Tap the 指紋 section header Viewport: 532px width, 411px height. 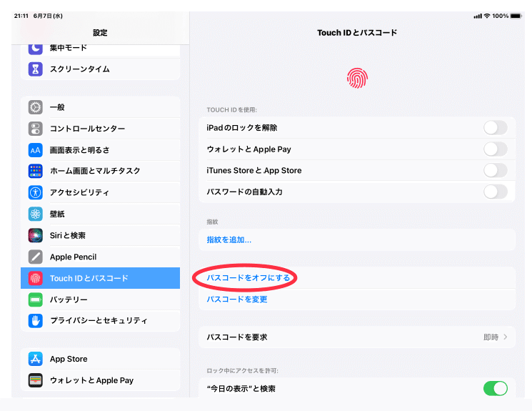point(212,222)
